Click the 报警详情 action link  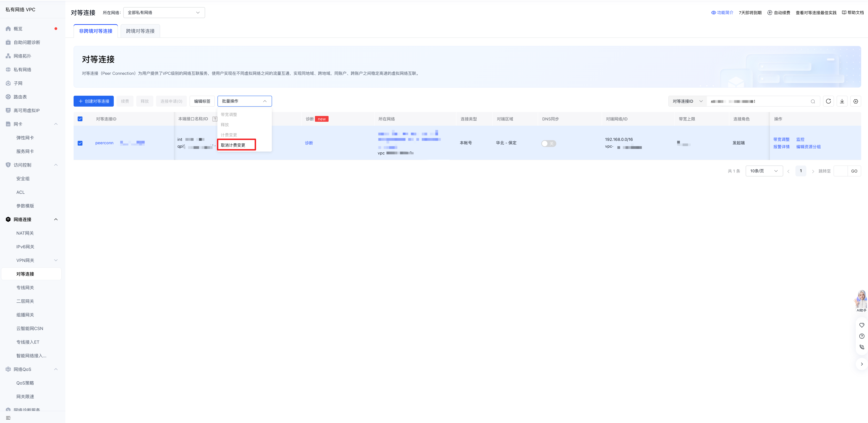(x=781, y=147)
